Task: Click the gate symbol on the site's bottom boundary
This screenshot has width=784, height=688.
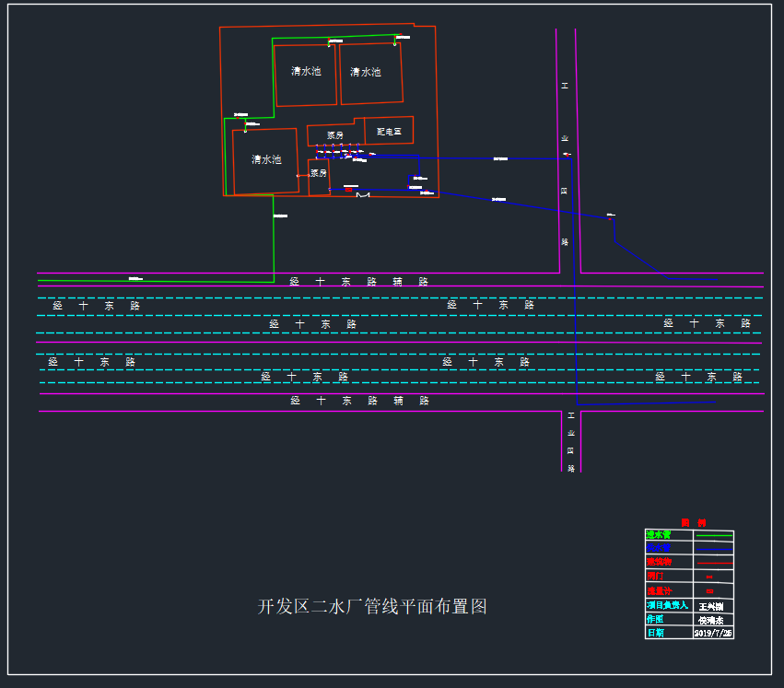Action: (363, 194)
